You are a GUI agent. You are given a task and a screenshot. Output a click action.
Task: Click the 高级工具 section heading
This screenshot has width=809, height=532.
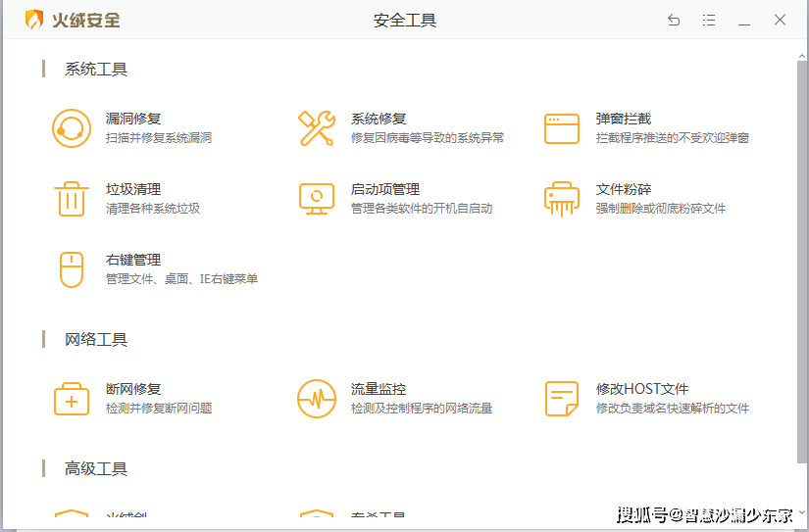point(96,468)
